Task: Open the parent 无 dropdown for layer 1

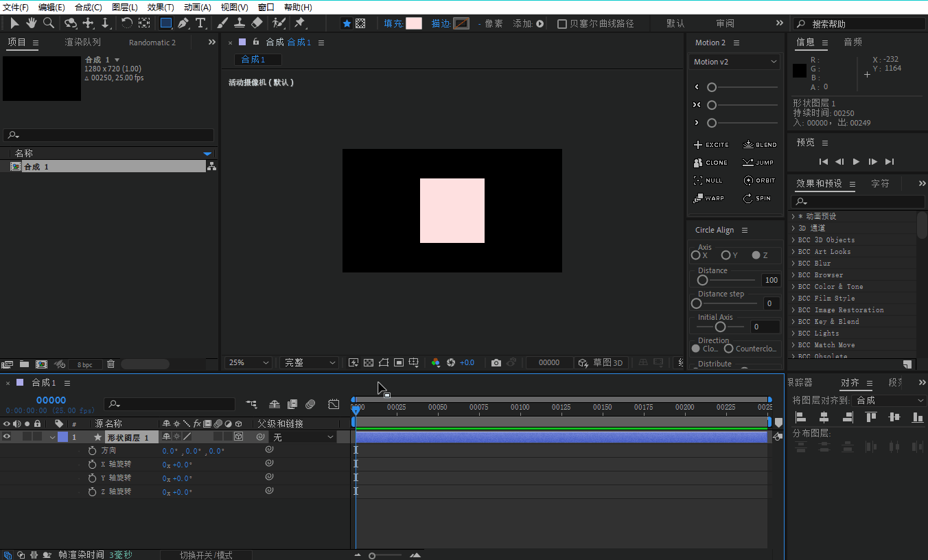Action: click(x=303, y=437)
